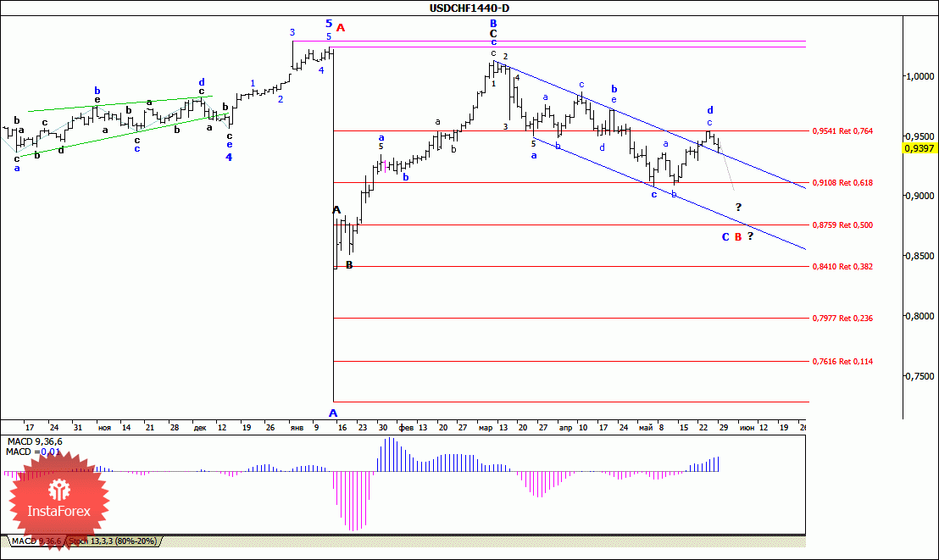Select the 0,9108 Ret 0,618 retracement label
939x560 pixels.
point(842,183)
